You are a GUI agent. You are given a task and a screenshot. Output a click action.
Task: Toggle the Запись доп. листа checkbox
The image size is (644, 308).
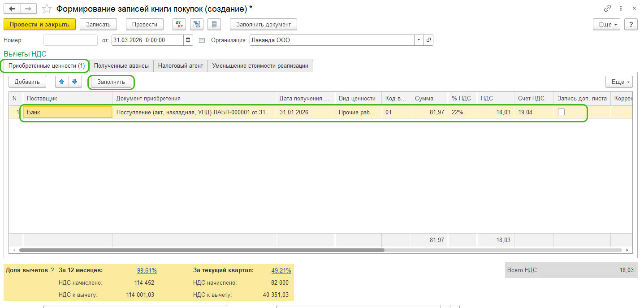pos(561,112)
